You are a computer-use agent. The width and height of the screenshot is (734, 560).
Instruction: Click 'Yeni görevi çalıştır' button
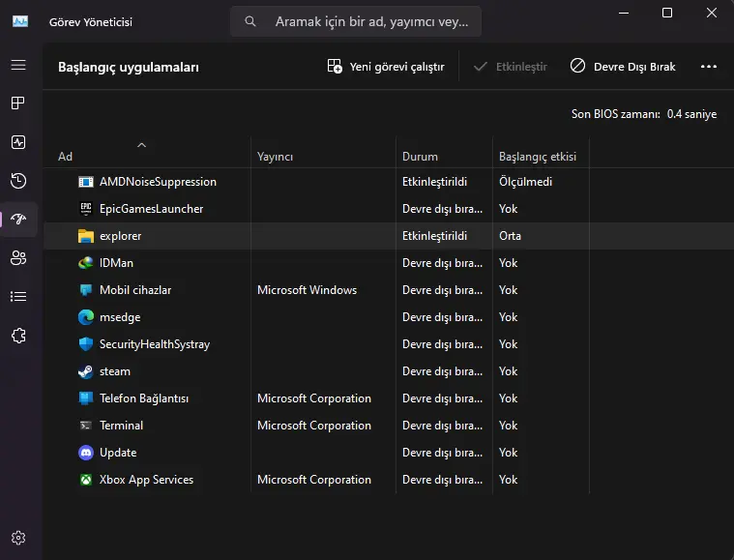click(x=386, y=67)
